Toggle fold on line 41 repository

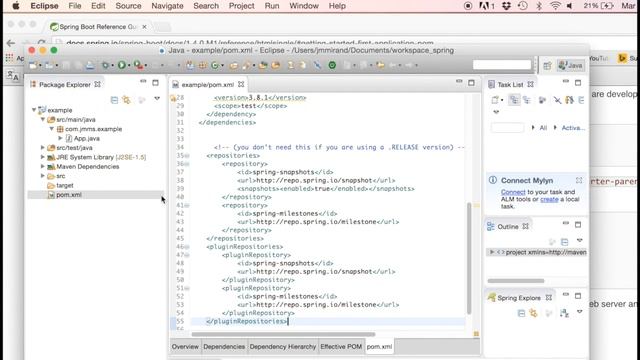click(187, 205)
